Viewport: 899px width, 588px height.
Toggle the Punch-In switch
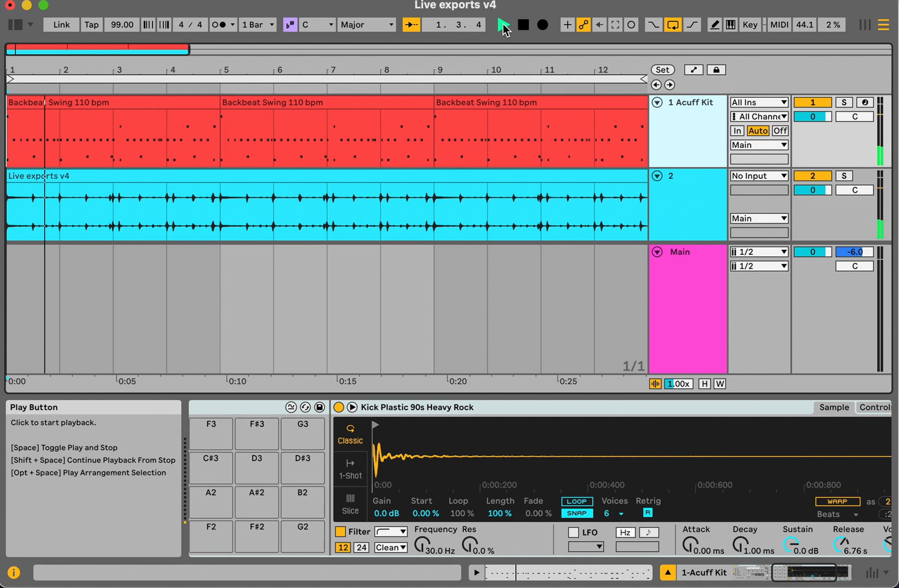(653, 25)
